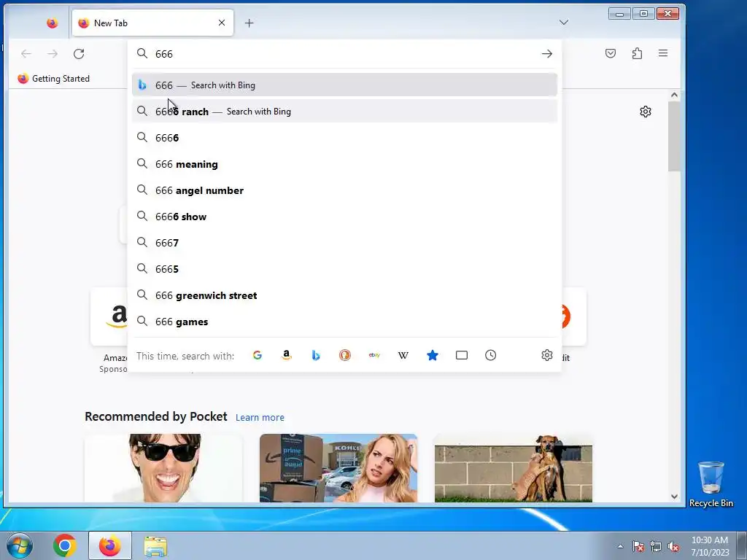Switch to the pinned Firefox tab
Screen dimensions: 747x560
pyautogui.click(x=52, y=23)
